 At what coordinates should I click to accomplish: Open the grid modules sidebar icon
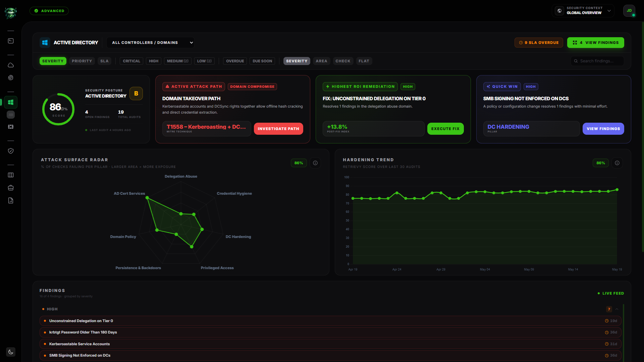coord(11,127)
